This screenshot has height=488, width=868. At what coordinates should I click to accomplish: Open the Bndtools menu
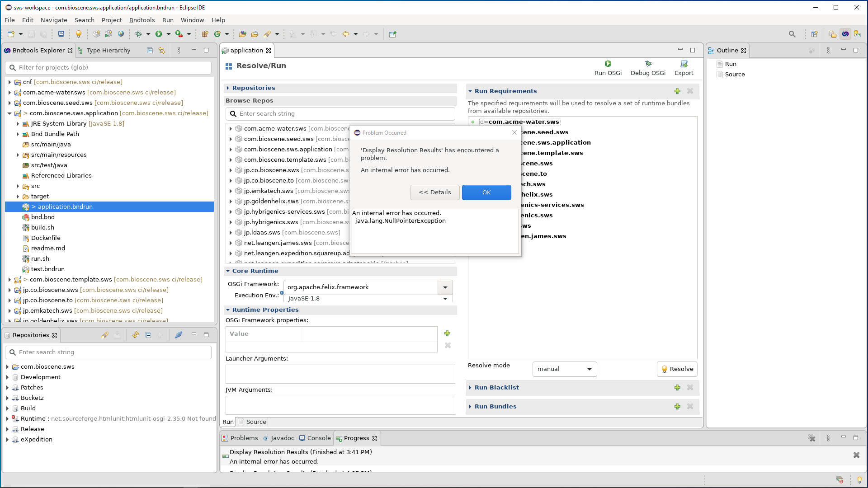point(142,20)
